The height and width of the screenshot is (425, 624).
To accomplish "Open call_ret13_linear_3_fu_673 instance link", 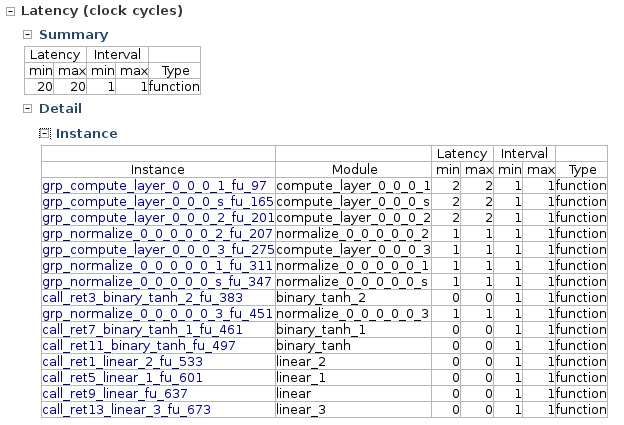I will tap(127, 409).
